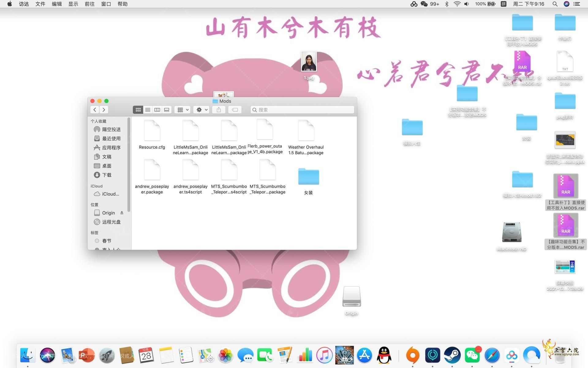Click the volume menu bar icon
588x368 pixels.
467,4
